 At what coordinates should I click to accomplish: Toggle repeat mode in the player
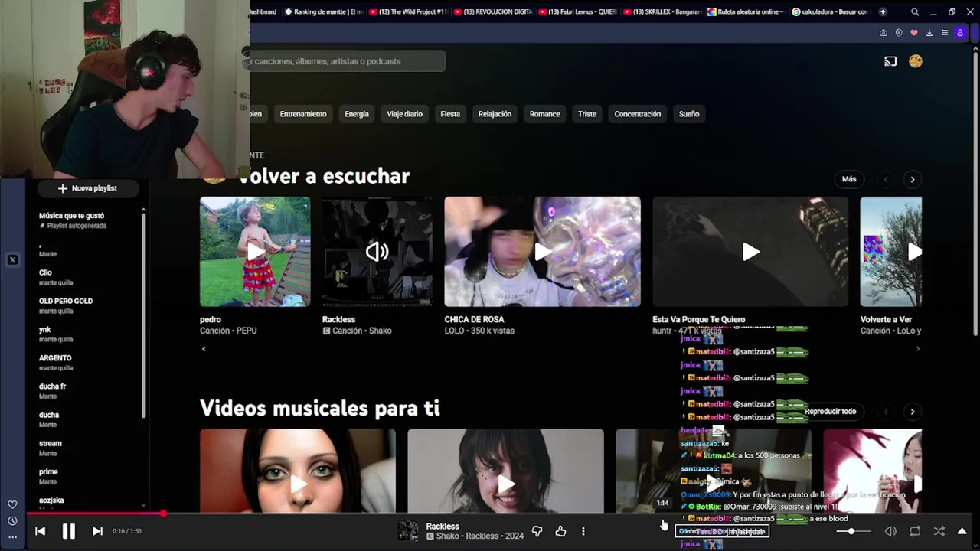[915, 531]
